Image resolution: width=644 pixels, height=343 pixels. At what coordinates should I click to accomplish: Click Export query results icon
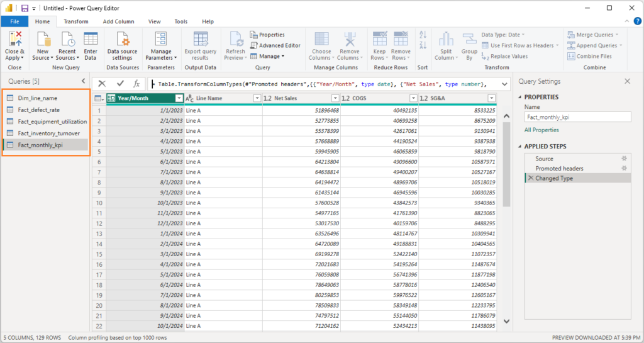(201, 40)
